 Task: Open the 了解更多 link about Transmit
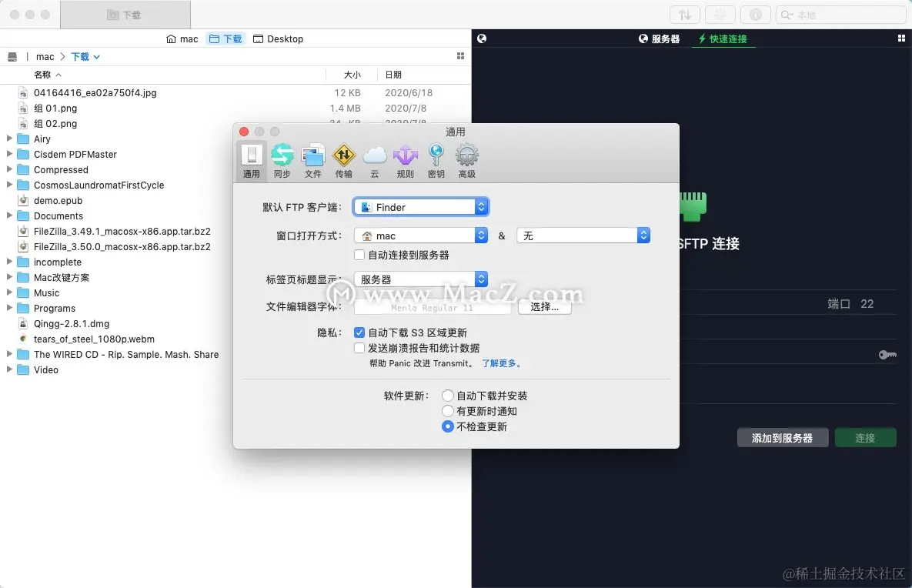[501, 363]
